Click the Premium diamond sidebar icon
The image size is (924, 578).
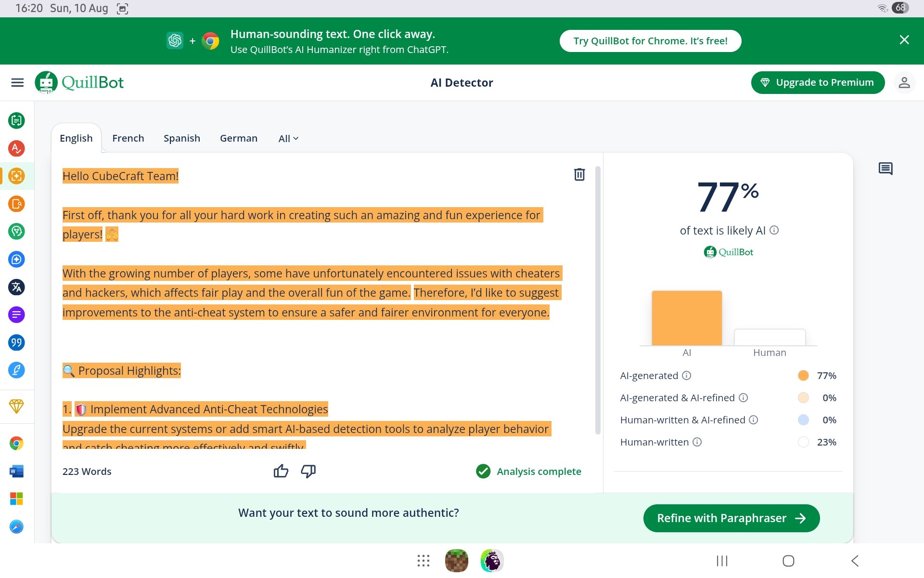point(16,407)
